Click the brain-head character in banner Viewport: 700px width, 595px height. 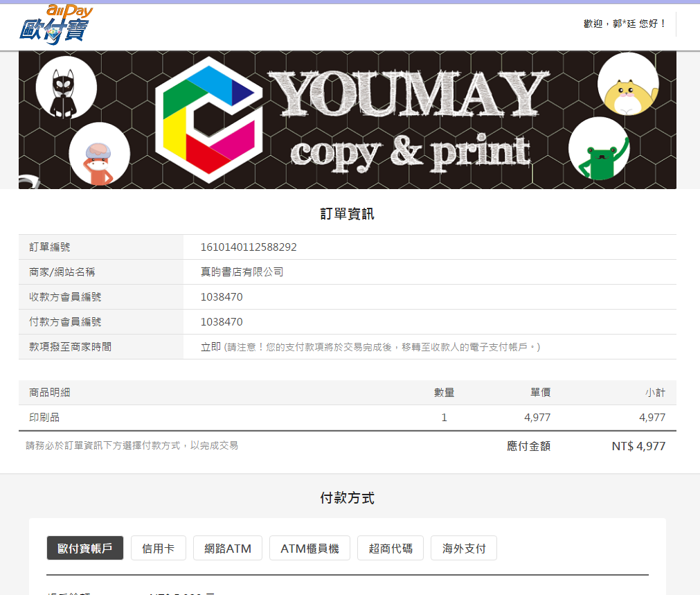[99, 154]
